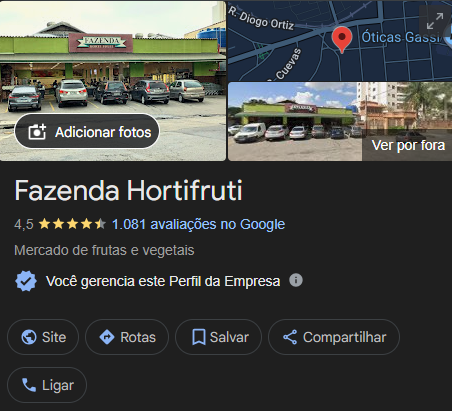This screenshot has height=411, width=452.
Task: Click the Salvar button text
Action: tap(229, 337)
